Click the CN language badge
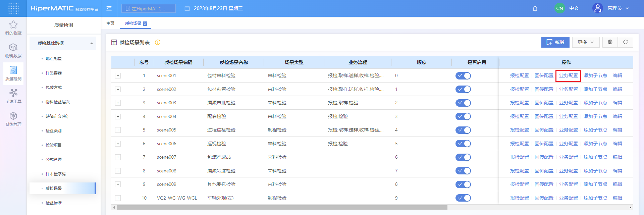 [559, 8]
